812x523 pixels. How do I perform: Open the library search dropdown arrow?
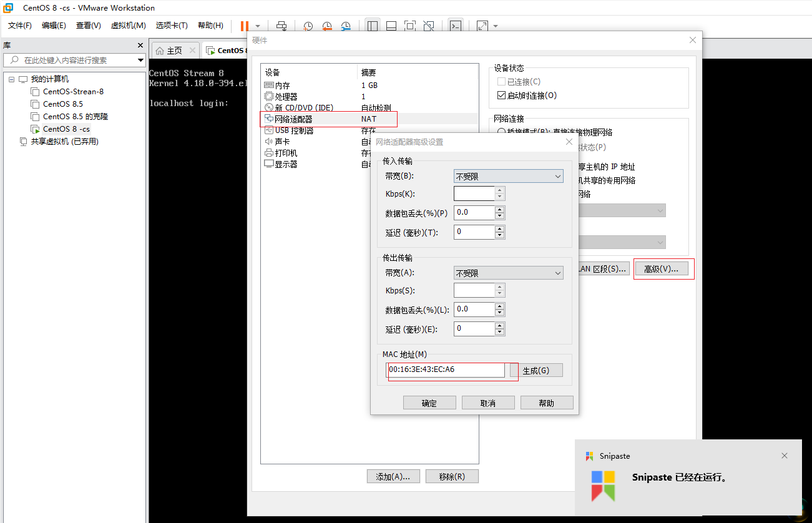tap(140, 60)
